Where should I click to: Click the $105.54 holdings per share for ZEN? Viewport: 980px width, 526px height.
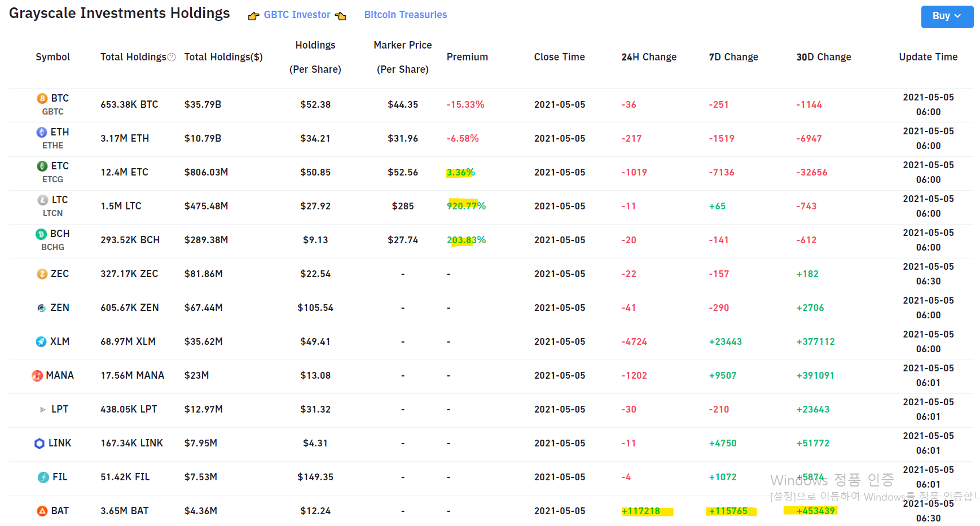(315, 308)
